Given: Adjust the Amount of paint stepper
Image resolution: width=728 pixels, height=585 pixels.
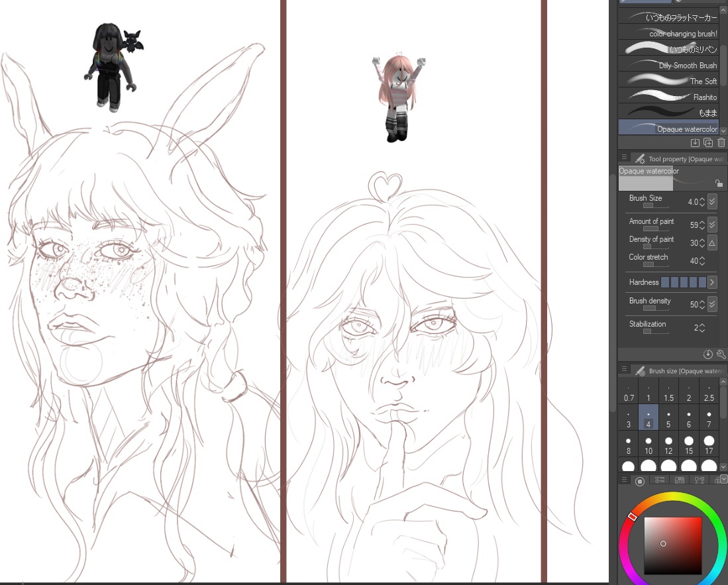Looking at the screenshot, I should (x=702, y=225).
